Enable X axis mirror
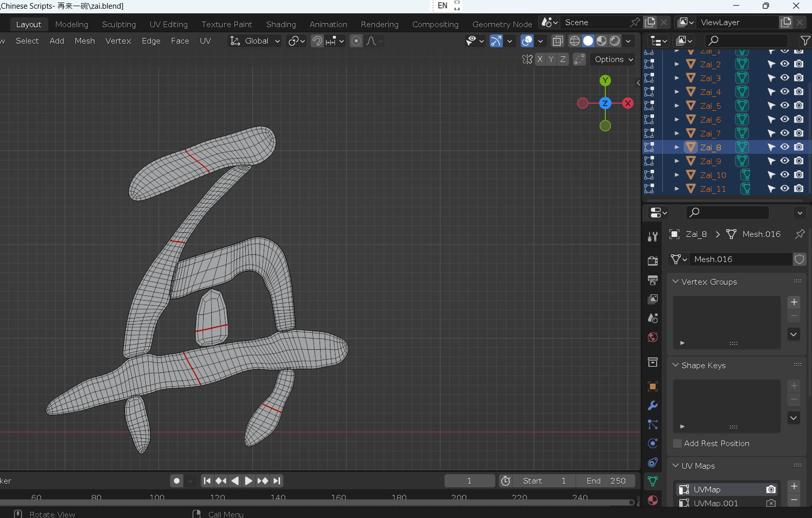The height and width of the screenshot is (518, 812). [x=540, y=59]
